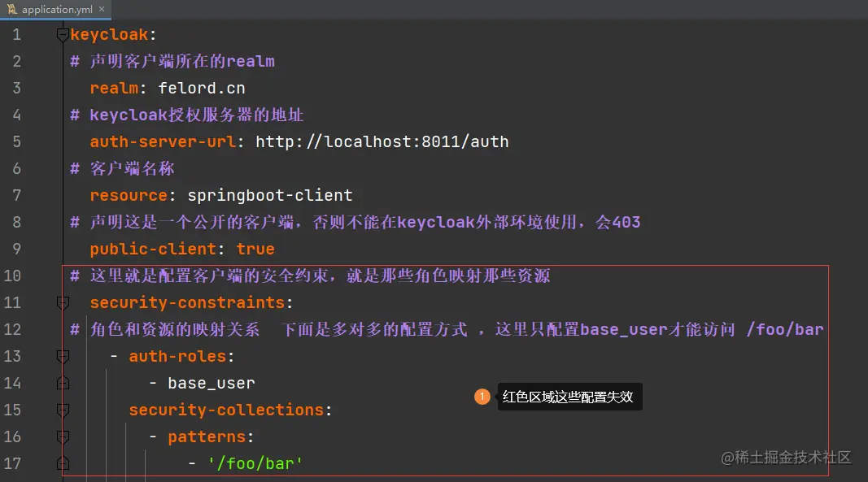Click the 'security-collections' key
Screen dimensions: 868x482
point(226,410)
